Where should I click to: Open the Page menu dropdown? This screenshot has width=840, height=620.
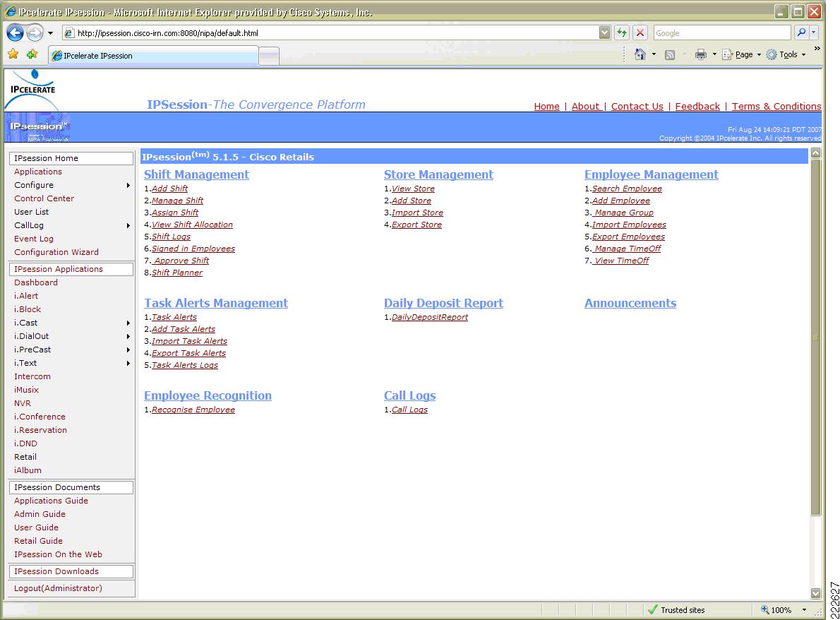[742, 54]
